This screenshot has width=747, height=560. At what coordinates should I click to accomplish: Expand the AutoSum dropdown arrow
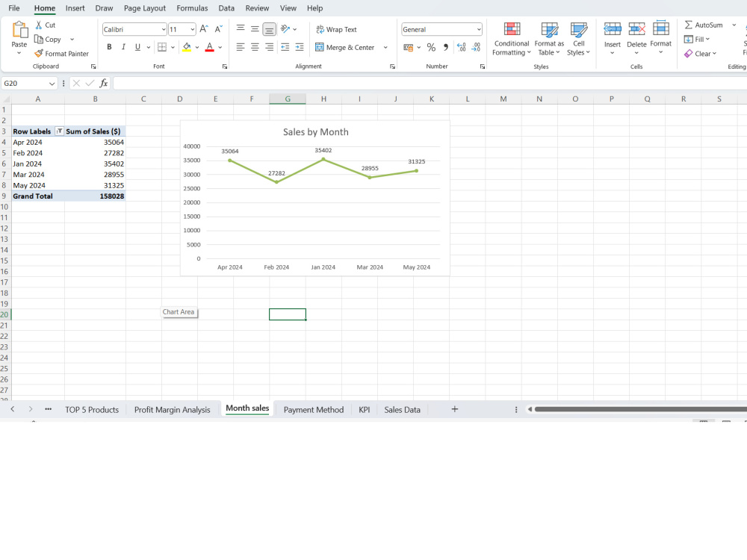pyautogui.click(x=734, y=25)
